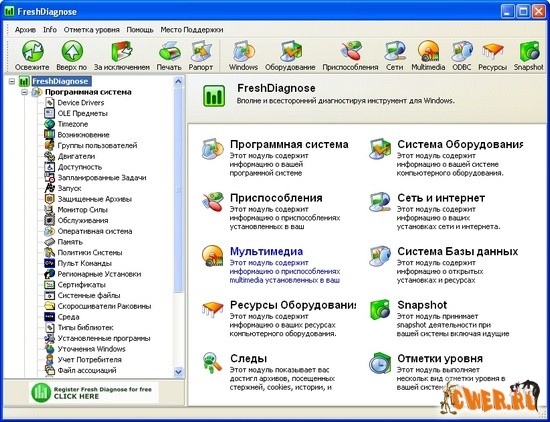Open the Сети toolbar icon
This screenshot has height=422, width=550.
click(395, 52)
